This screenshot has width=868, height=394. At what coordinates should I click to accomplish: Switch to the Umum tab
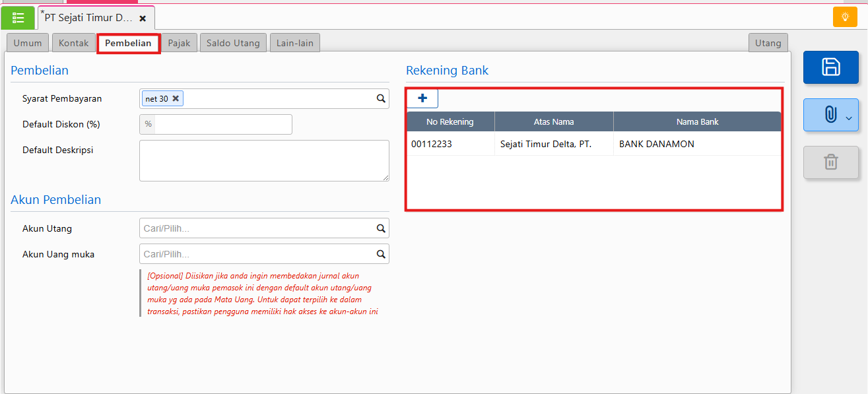coord(28,43)
